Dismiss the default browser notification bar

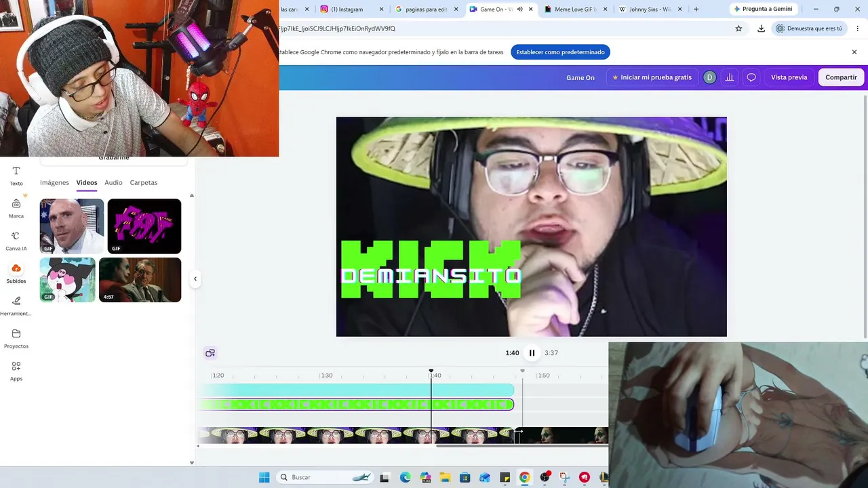[x=854, y=52]
